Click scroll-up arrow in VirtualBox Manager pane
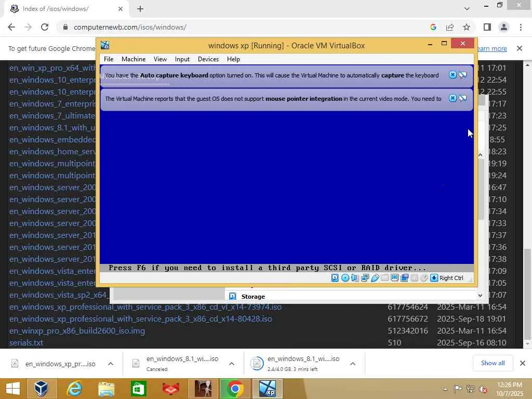Viewport: 532px width, 399px height. (x=481, y=155)
